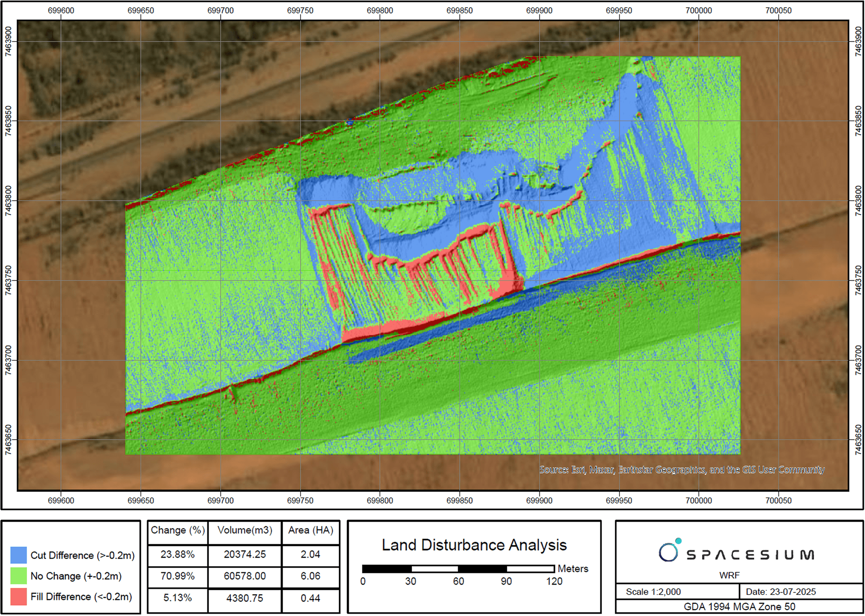Screen dimensions: 865x616
Task: Click the 'Land Disturbance Analysis' title
Action: [x=474, y=545]
